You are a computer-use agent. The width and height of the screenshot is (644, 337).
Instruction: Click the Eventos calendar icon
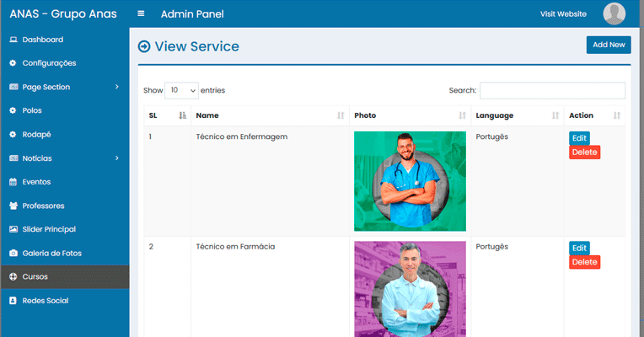point(13,182)
